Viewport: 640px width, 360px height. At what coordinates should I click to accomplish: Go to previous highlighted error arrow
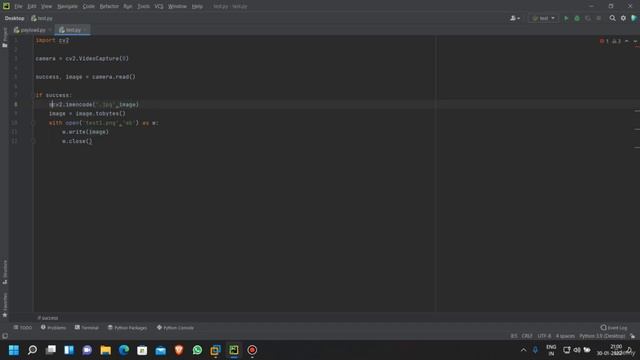pyautogui.click(x=627, y=41)
